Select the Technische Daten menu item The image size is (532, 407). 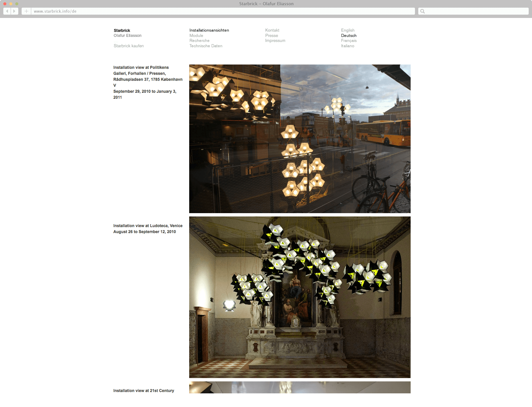coord(206,46)
